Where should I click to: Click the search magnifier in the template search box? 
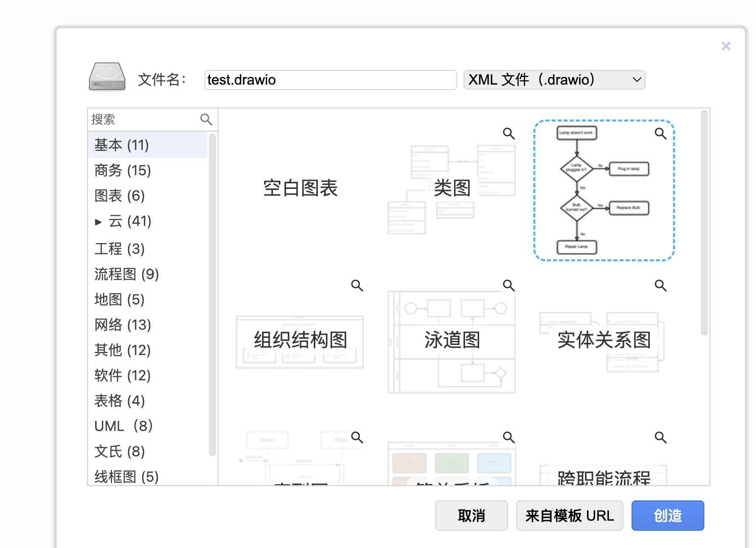206,120
